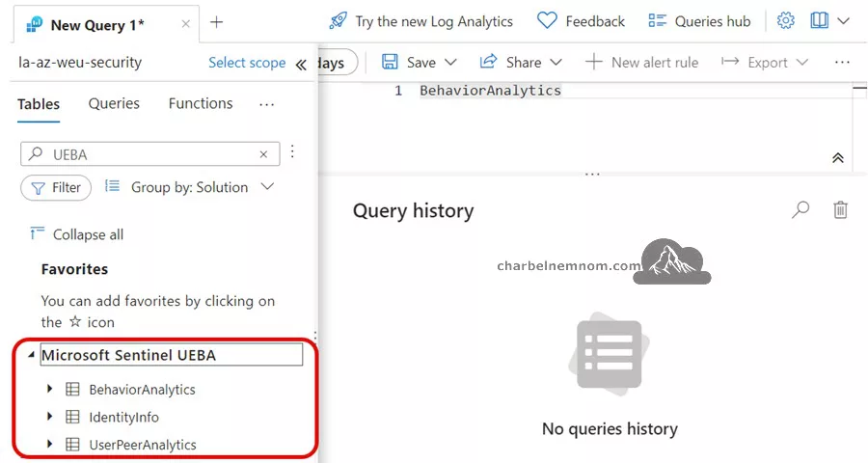
Task: Click the BehaviorAnalytics table icon
Action: point(72,389)
